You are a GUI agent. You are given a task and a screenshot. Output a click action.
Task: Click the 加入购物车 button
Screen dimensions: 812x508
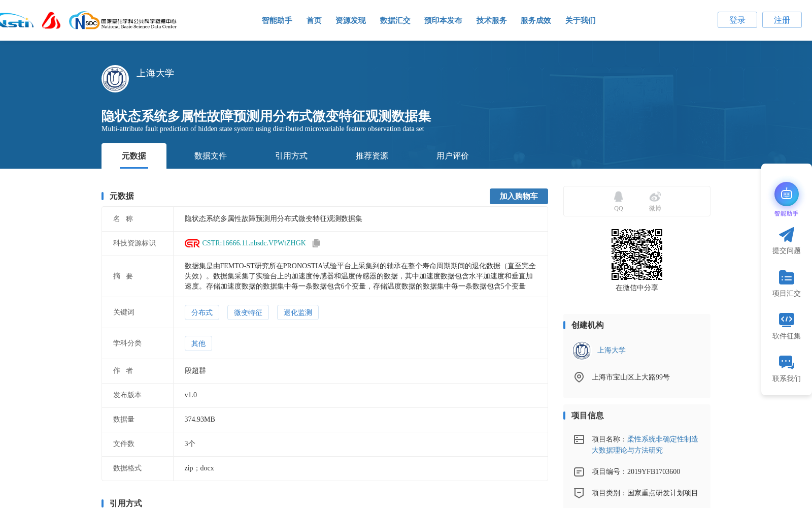point(519,196)
